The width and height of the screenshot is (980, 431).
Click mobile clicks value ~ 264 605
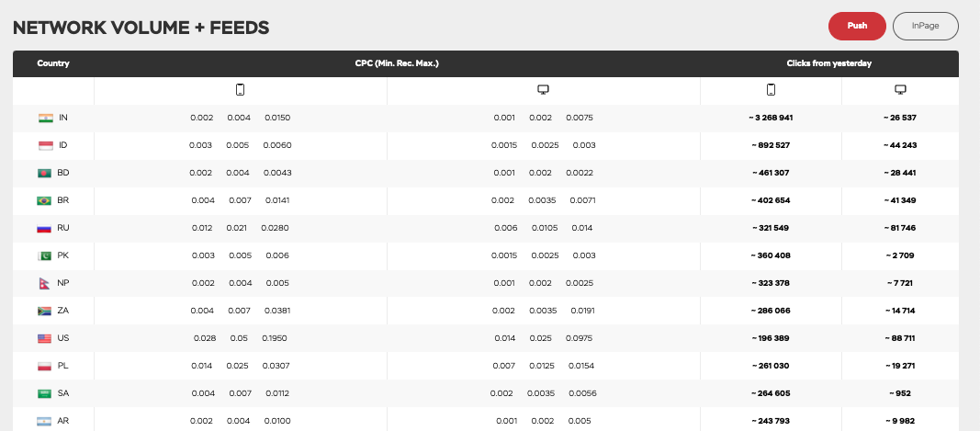click(x=771, y=393)
